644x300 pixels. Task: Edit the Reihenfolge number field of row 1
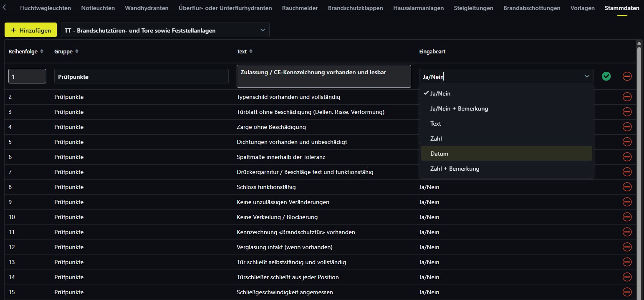point(27,76)
